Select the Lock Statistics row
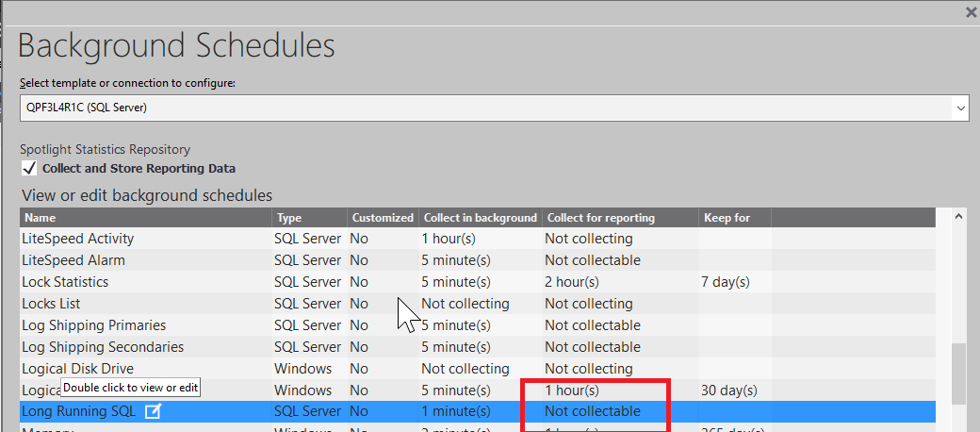 pos(65,282)
